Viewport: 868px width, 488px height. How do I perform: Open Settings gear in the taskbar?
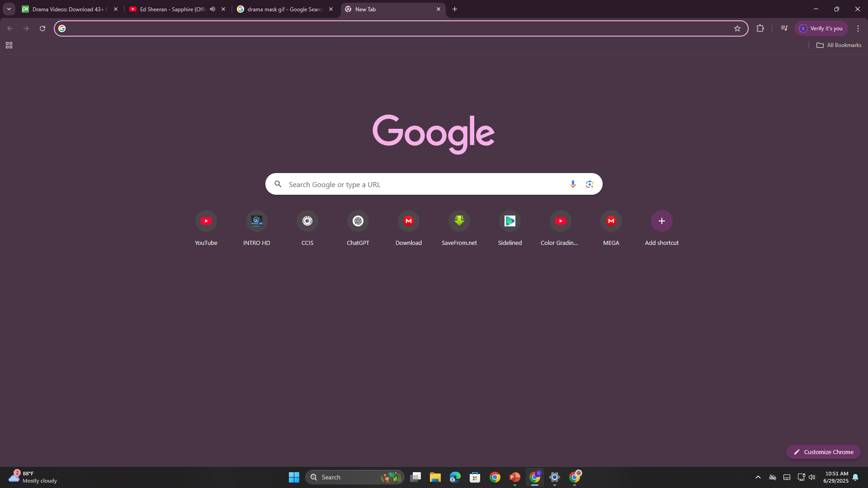click(555, 477)
